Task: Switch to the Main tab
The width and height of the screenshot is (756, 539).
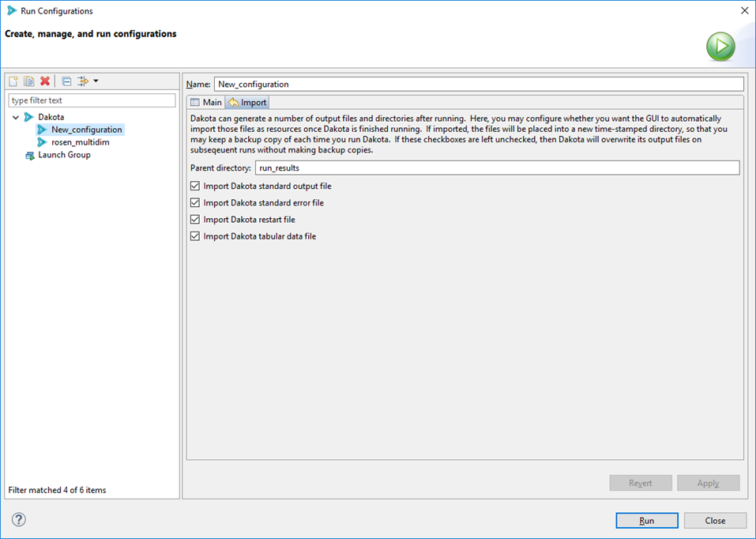Action: click(x=206, y=103)
